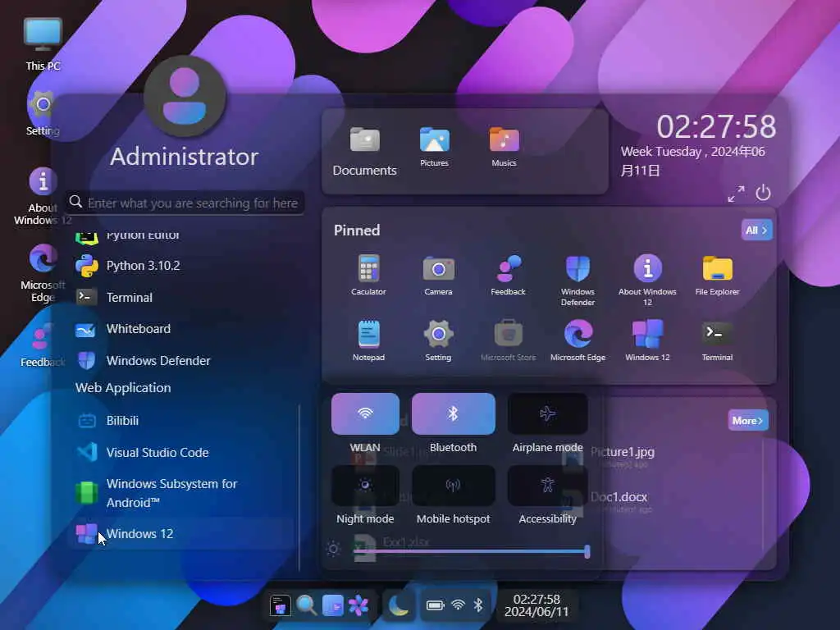
Task: Open the Setting desktop shortcut
Action: click(x=43, y=113)
